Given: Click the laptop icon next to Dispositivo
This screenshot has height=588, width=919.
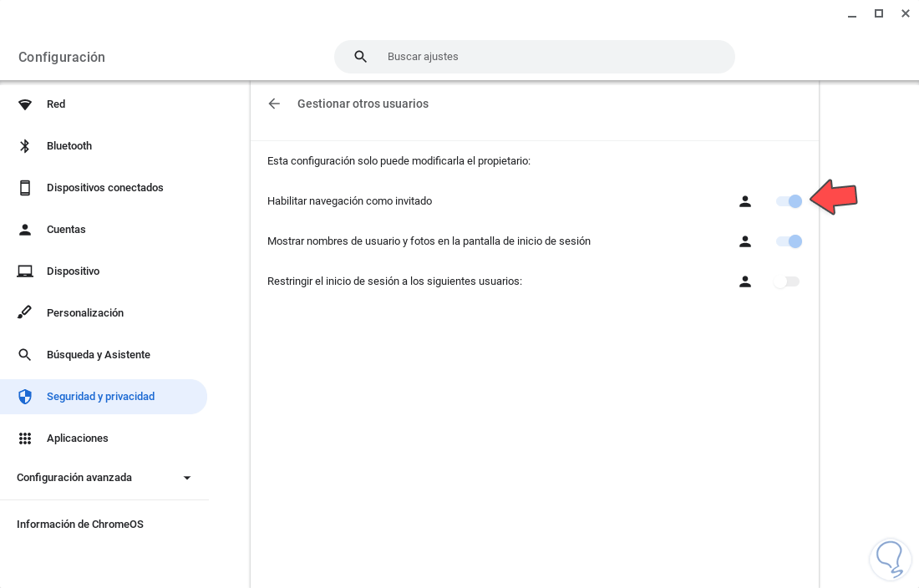Looking at the screenshot, I should point(25,271).
